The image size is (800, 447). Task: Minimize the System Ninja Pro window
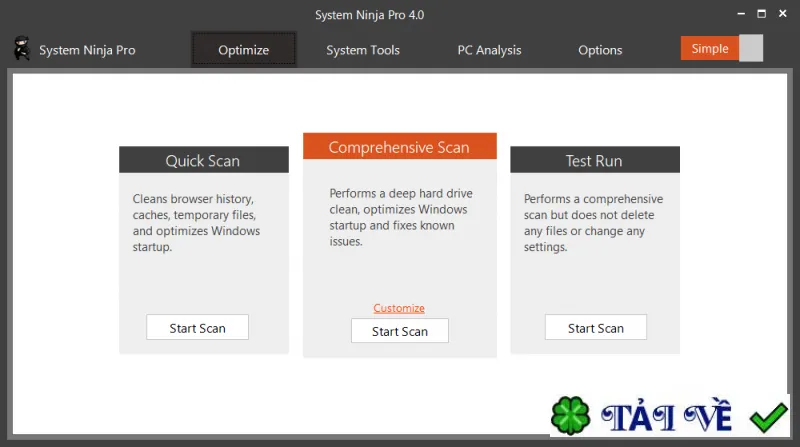741,14
